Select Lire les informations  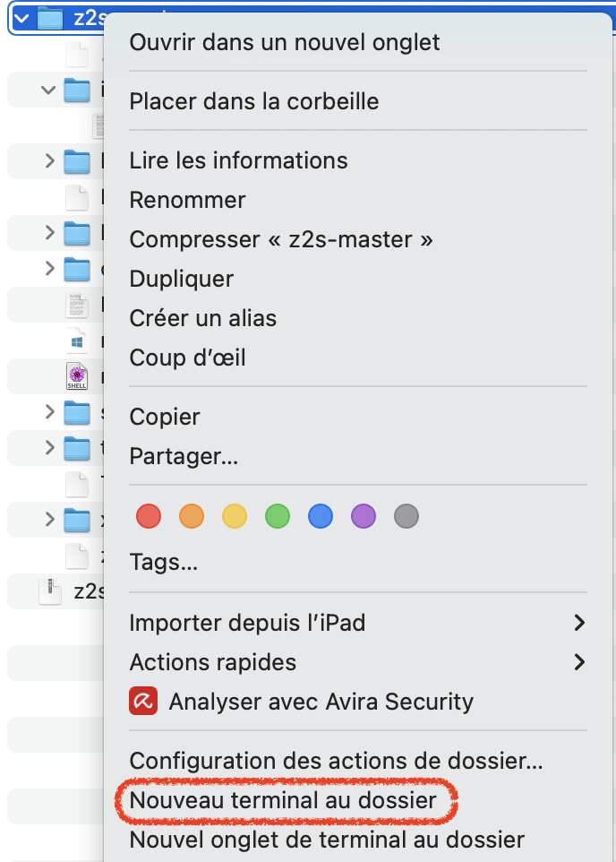pyautogui.click(x=238, y=160)
